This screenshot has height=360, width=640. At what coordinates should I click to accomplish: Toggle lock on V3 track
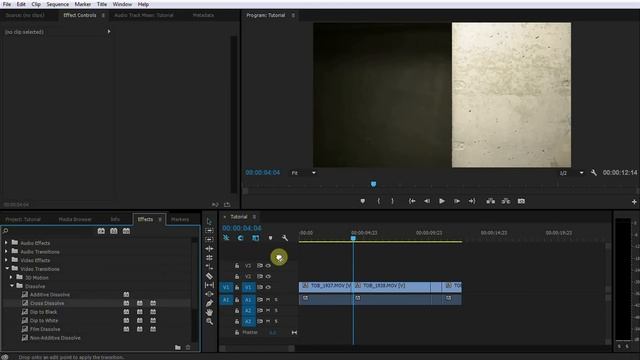237,266
